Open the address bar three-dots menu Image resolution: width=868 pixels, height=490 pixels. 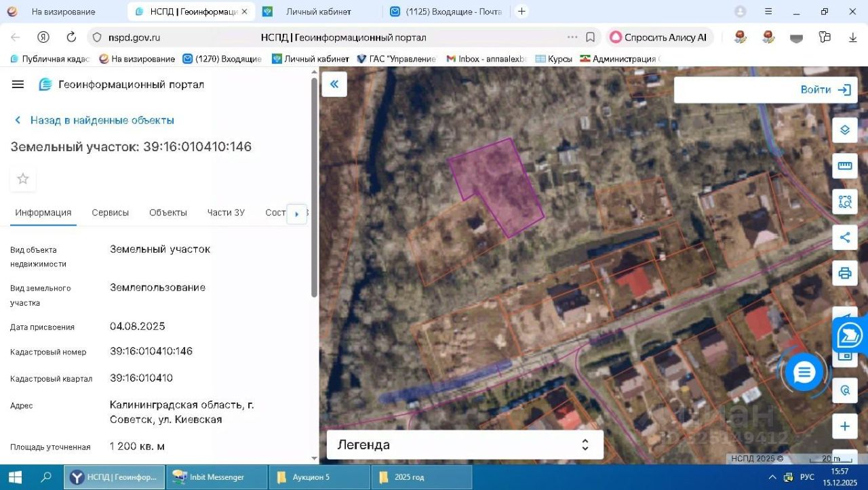pyautogui.click(x=572, y=37)
